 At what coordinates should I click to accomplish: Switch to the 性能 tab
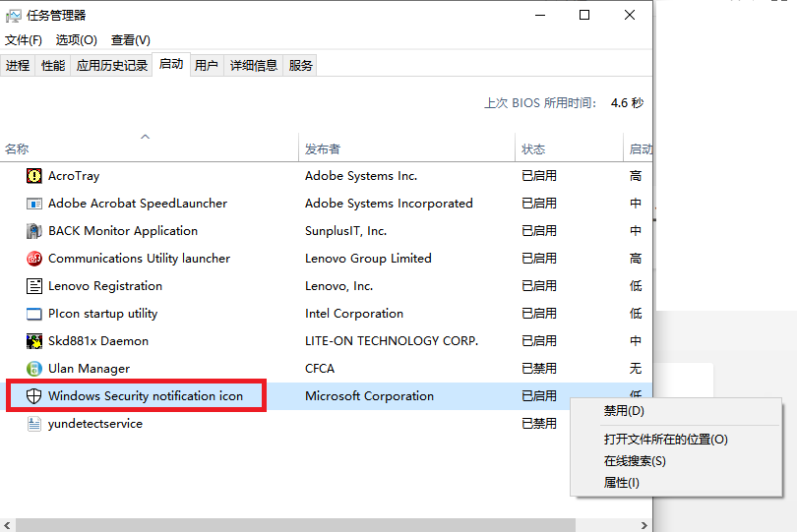(53, 65)
